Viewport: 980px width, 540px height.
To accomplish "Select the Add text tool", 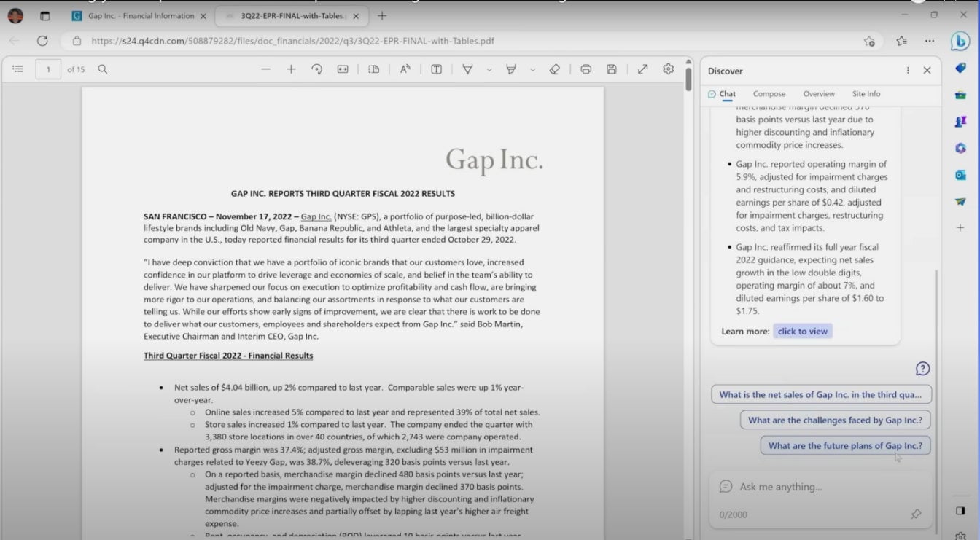I will coord(436,69).
